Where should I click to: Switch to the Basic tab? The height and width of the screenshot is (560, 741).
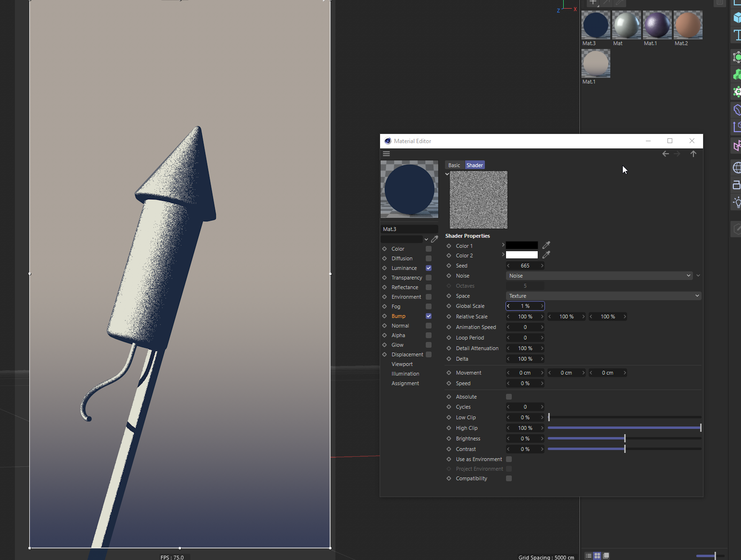point(454,165)
